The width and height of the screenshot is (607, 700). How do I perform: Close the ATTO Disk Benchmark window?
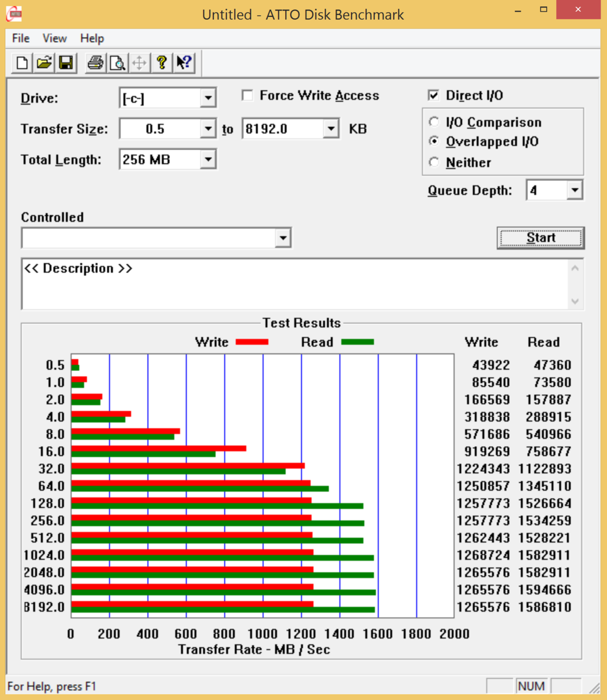pos(578,10)
